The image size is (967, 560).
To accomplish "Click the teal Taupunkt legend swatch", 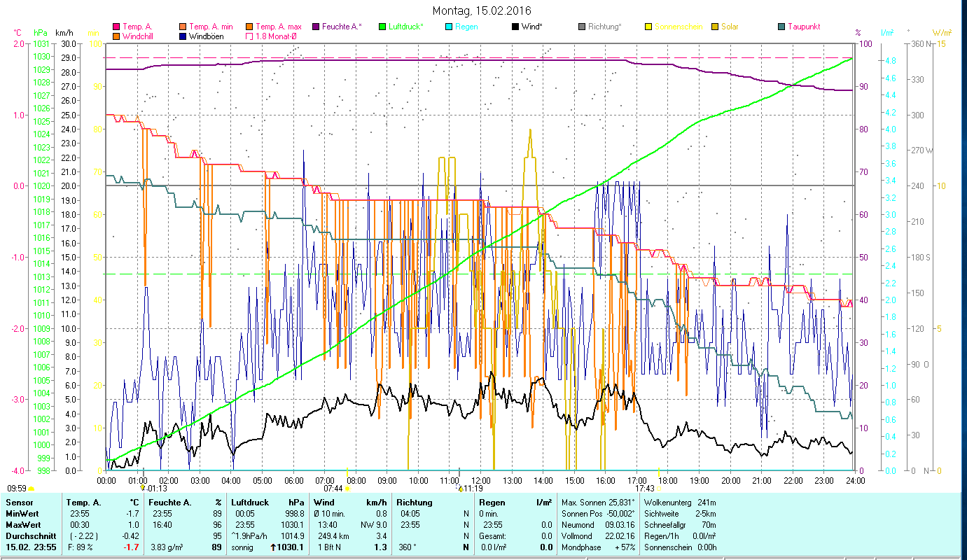I will pos(782,27).
